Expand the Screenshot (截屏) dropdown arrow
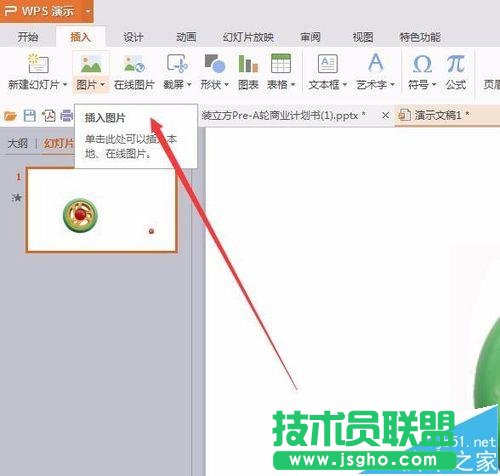Screen dimensions: 500x476 click(x=189, y=85)
